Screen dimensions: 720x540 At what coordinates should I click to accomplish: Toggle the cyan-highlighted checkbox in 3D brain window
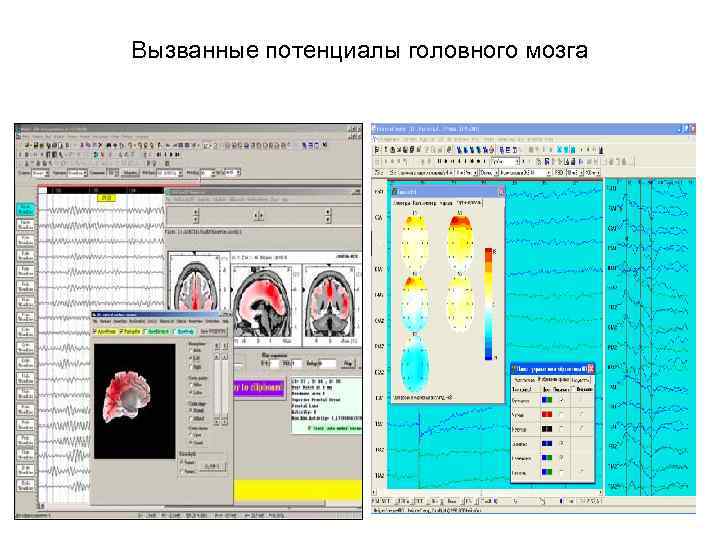pos(184,331)
